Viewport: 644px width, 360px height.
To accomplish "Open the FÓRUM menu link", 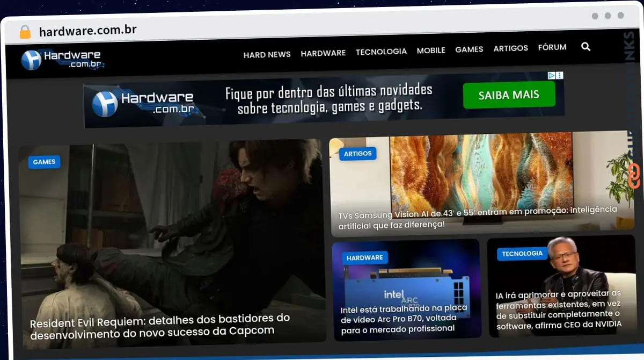I will click(x=552, y=47).
